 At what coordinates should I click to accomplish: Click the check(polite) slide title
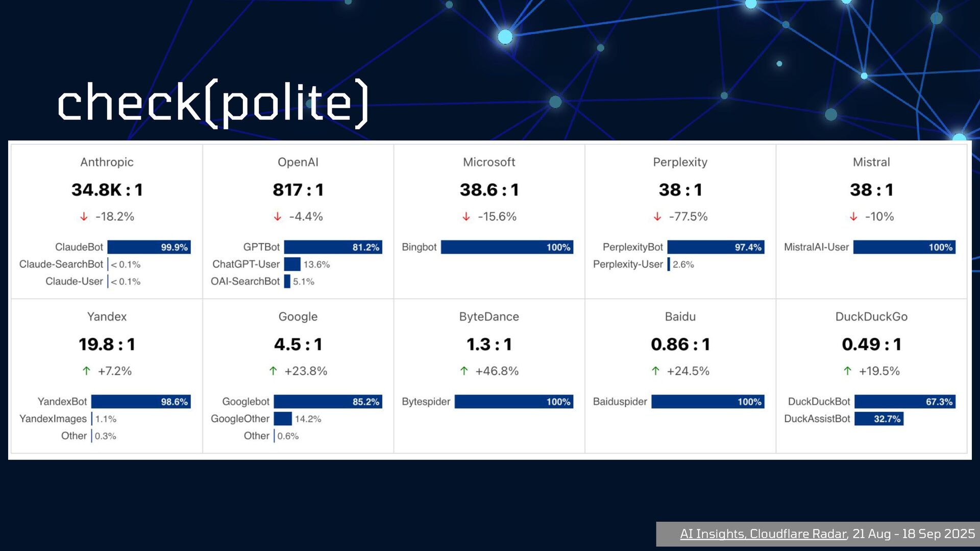(213, 104)
